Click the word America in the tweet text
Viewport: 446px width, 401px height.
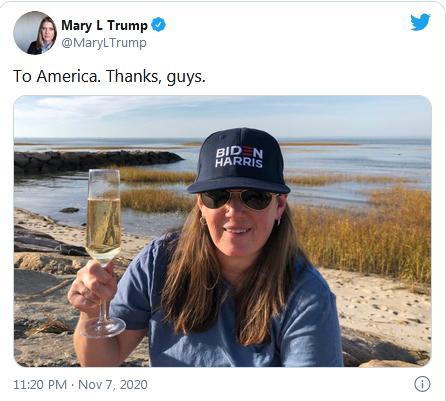(x=68, y=76)
